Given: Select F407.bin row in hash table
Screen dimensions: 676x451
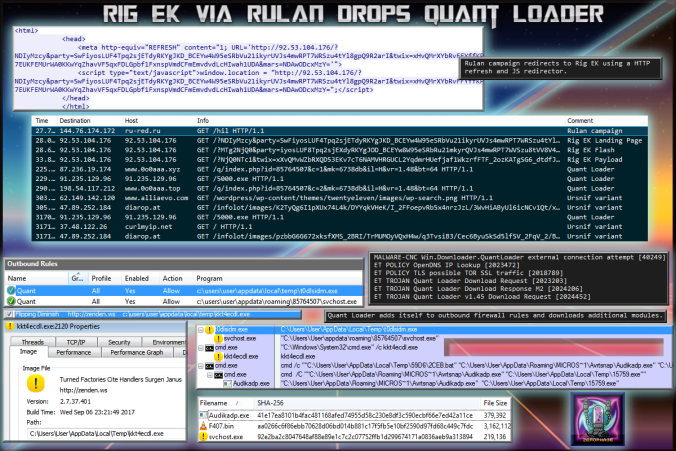Looking at the screenshot, I should [354, 426].
